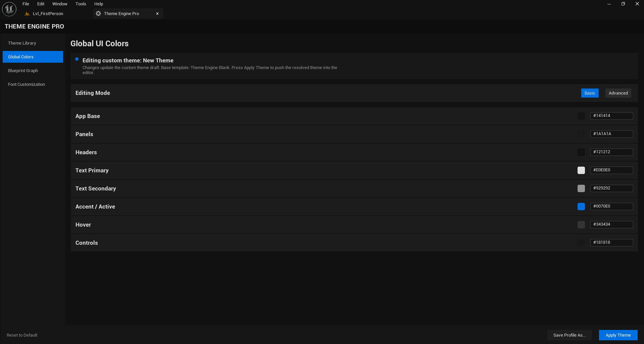Screen dimensions: 644x344
Task: Click the Theme Engine Pro gear icon
Action: pos(98,14)
